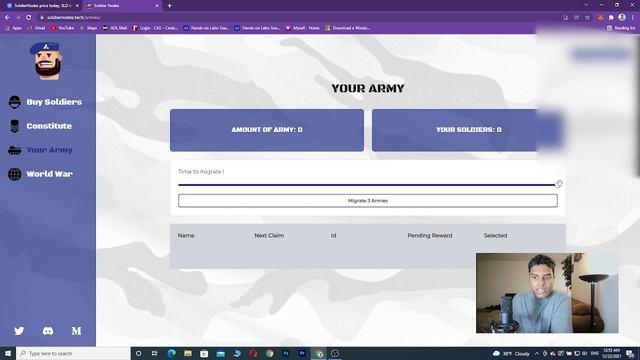640x360 pixels.
Task: Open File Explorer from the taskbar
Action: click(x=188, y=353)
